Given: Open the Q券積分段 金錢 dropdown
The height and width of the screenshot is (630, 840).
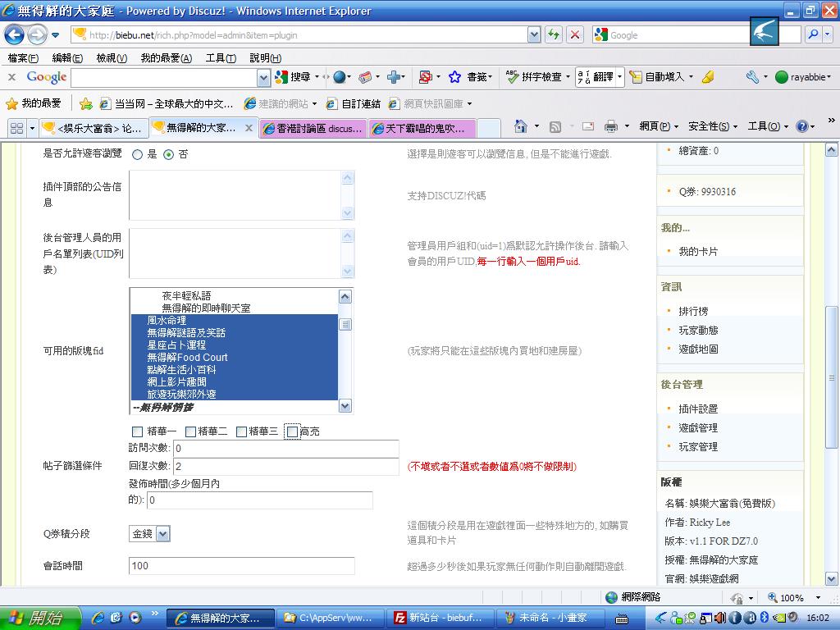Looking at the screenshot, I should [149, 534].
